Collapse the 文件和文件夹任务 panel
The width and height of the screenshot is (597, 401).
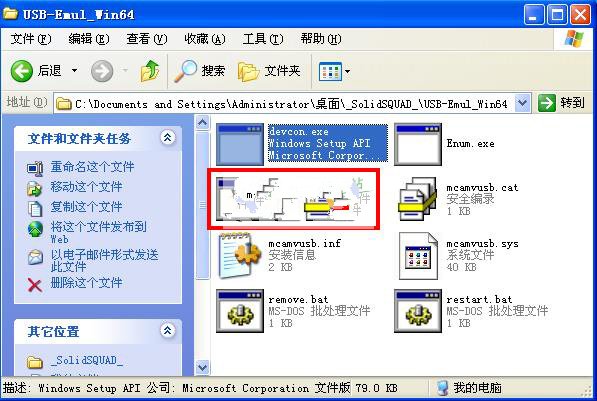(x=168, y=137)
